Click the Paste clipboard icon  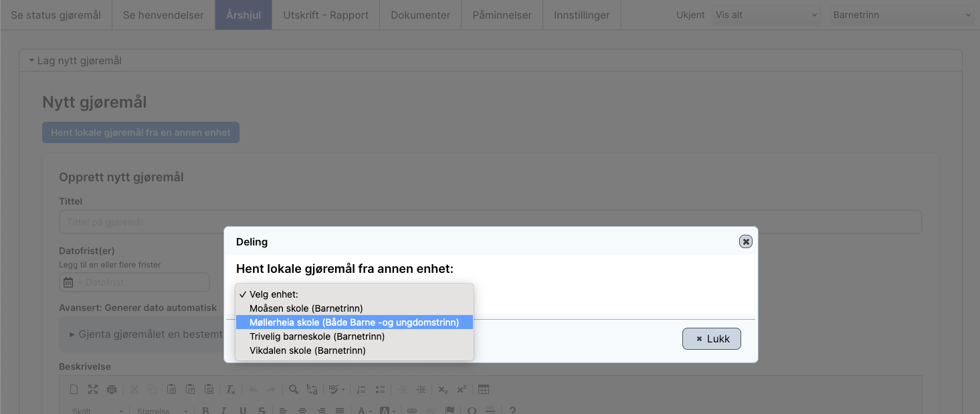pos(171,389)
